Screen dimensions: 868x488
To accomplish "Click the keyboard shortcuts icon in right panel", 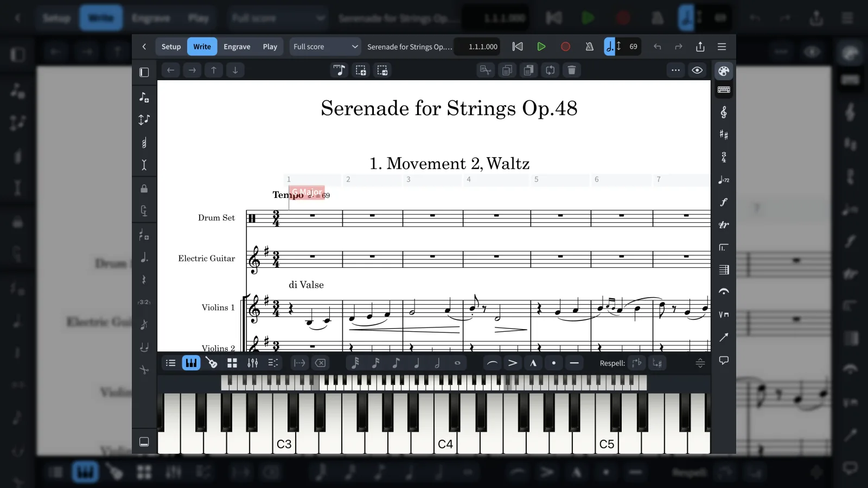I will point(724,89).
